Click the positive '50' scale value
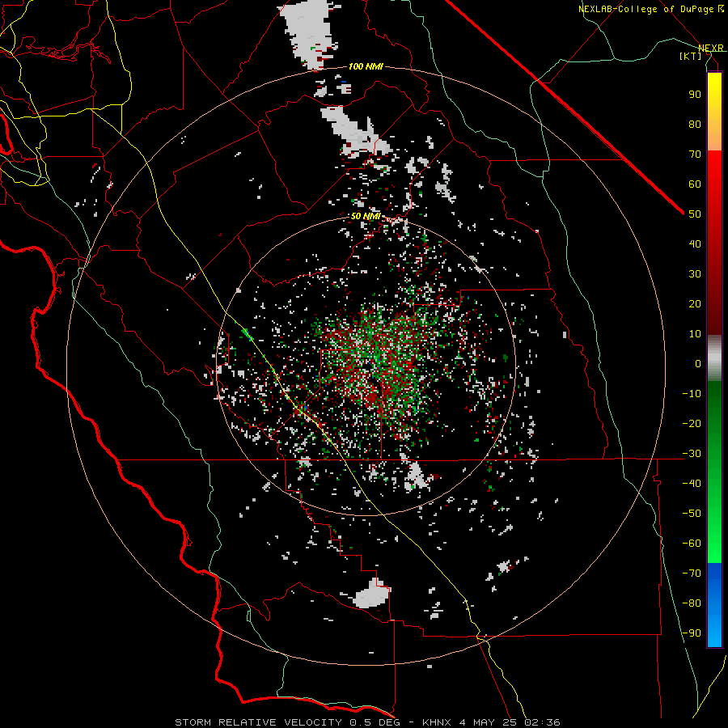The height and width of the screenshot is (728, 728). coord(695,214)
